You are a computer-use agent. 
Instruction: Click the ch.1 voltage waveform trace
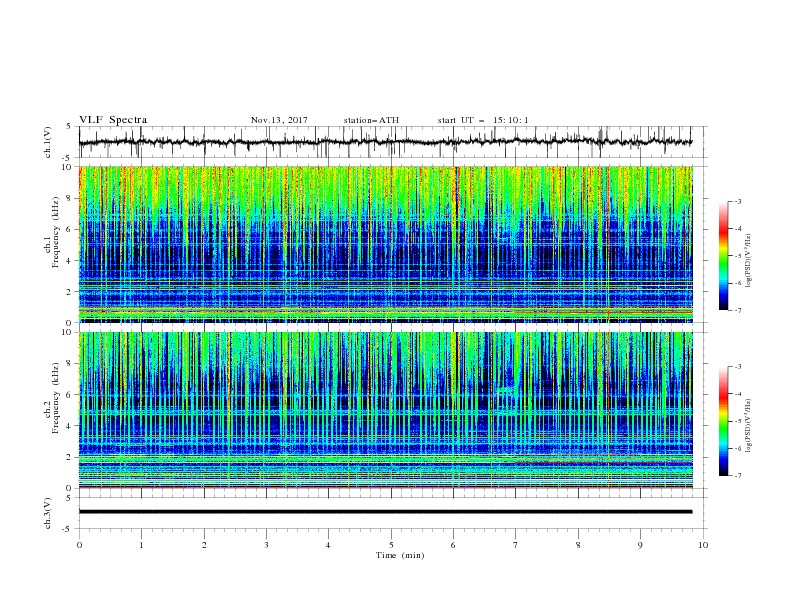click(x=385, y=142)
